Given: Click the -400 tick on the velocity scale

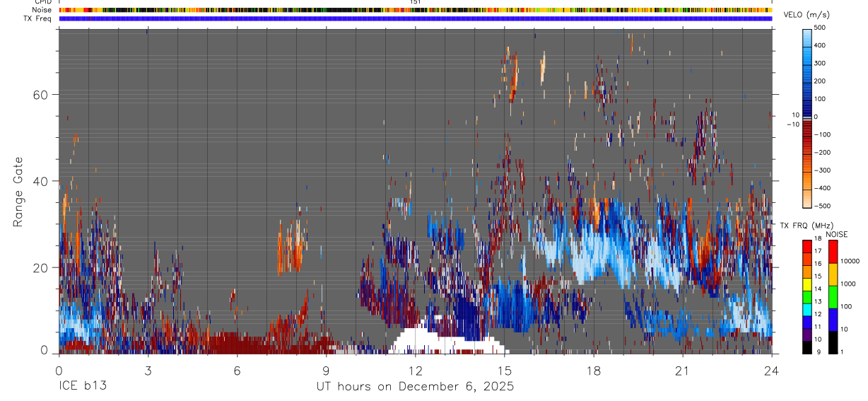Looking at the screenshot, I should [823, 188].
